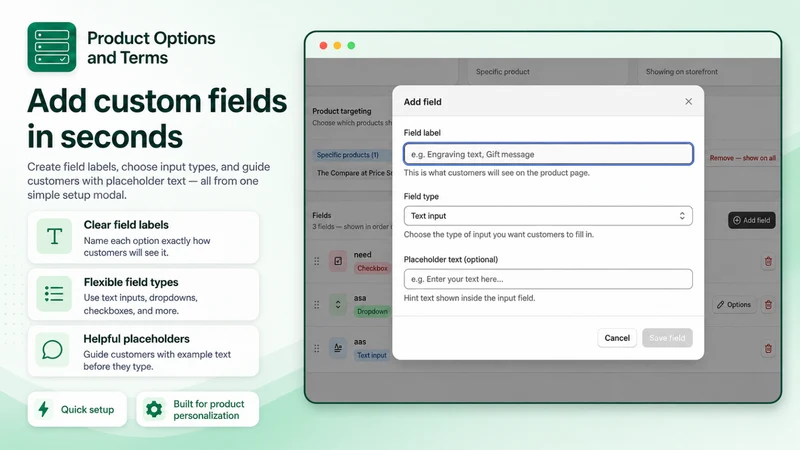800x450 pixels.
Task: Click the green Dropdown type badge
Action: pyautogui.click(x=372, y=311)
